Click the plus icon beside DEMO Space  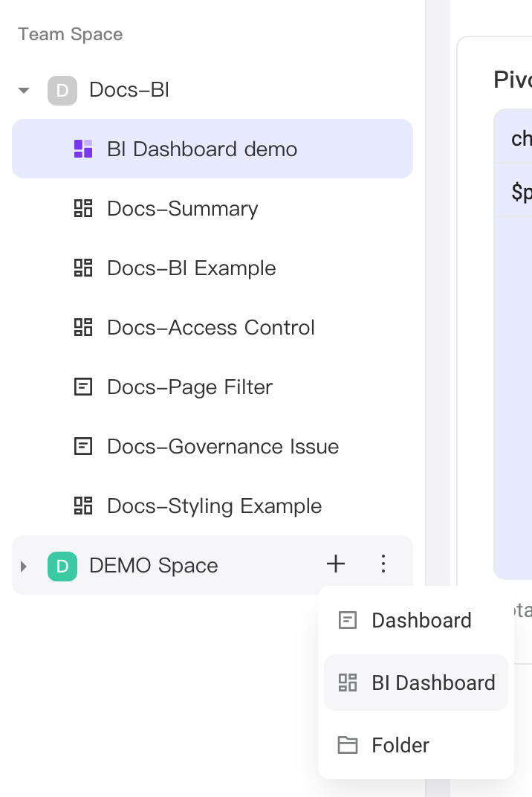[336, 564]
